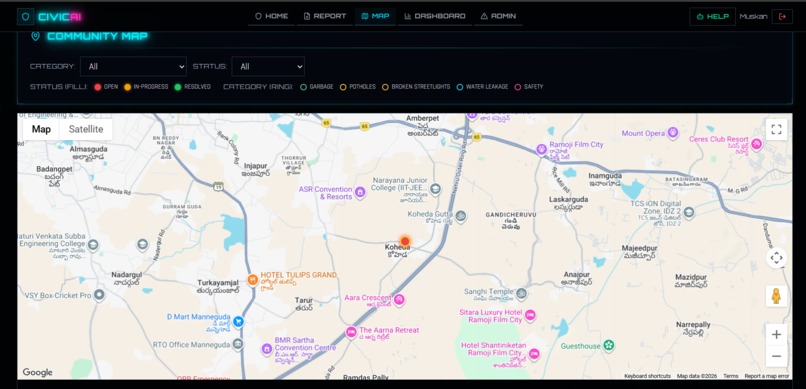The image size is (806, 389).
Task: Click the Muskan username label
Action: 753,16
